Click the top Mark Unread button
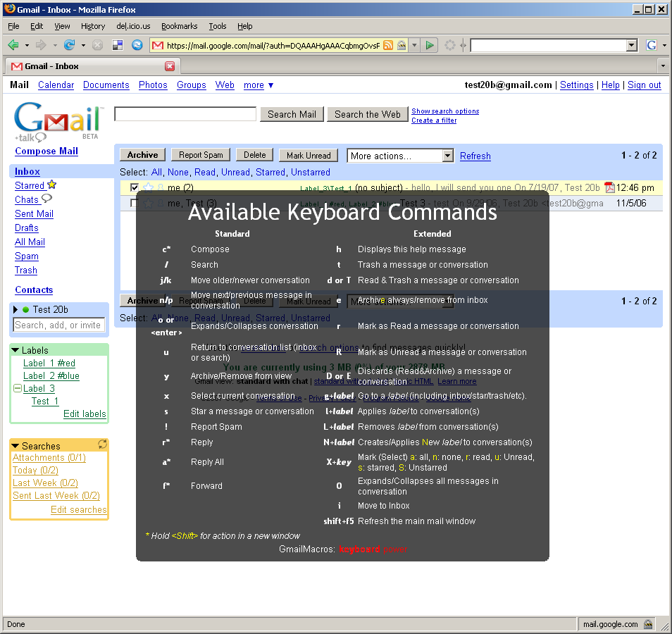 tap(309, 155)
